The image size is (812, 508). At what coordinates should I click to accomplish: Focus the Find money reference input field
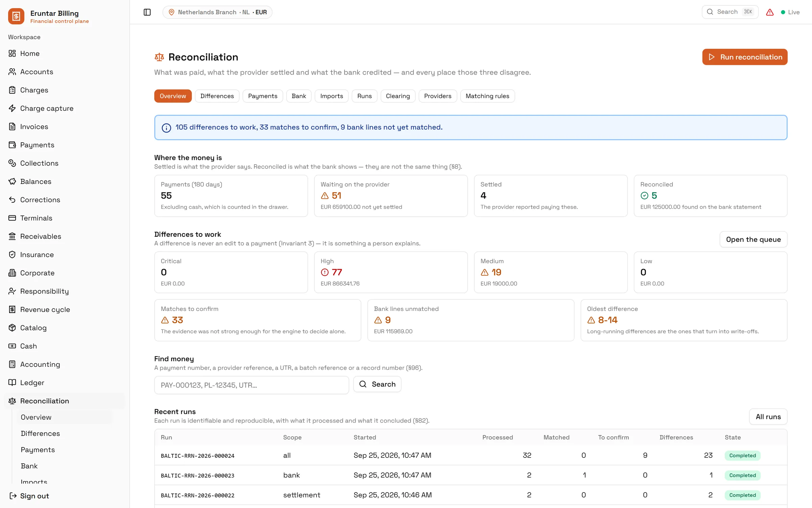pos(251,385)
